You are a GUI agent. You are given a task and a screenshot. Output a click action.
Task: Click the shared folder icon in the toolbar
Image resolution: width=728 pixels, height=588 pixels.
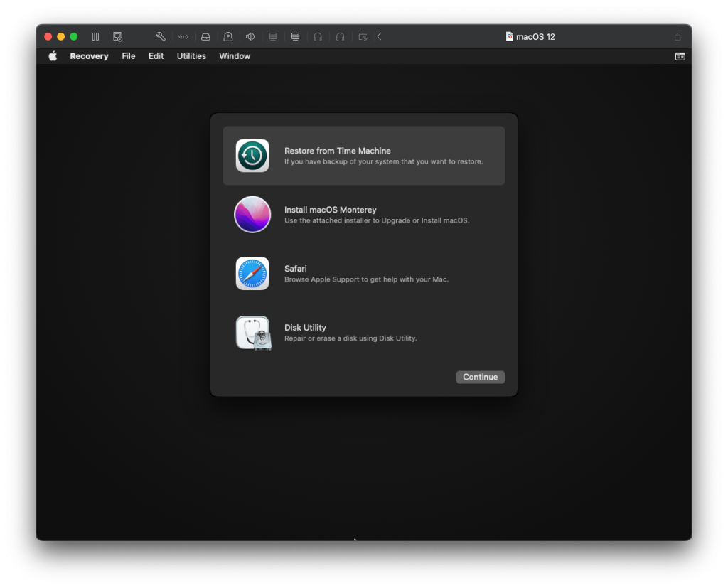[x=363, y=37]
